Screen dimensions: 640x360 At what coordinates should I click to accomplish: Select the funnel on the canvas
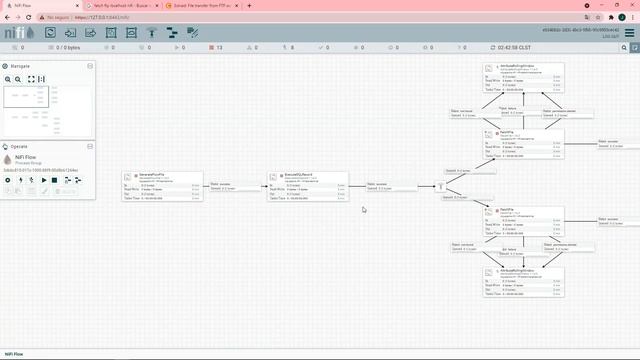440,187
